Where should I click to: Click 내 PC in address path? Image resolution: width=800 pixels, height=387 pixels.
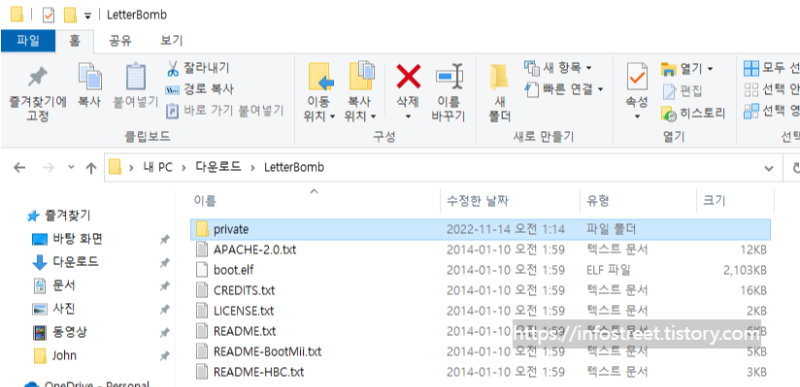tap(158, 167)
